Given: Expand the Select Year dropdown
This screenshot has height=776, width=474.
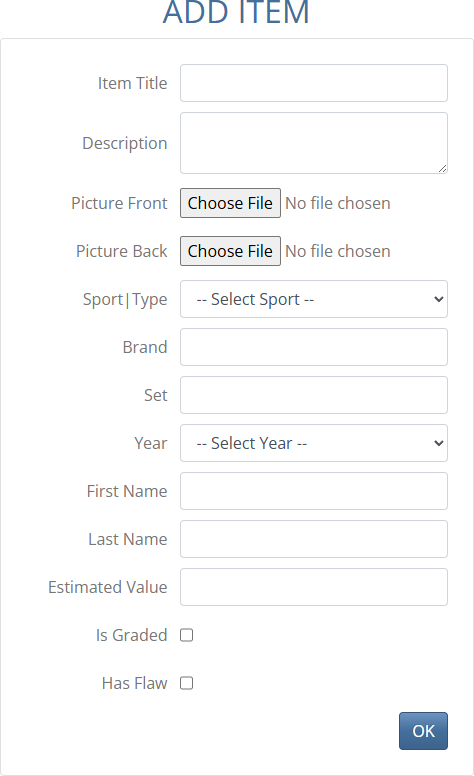Looking at the screenshot, I should (314, 443).
